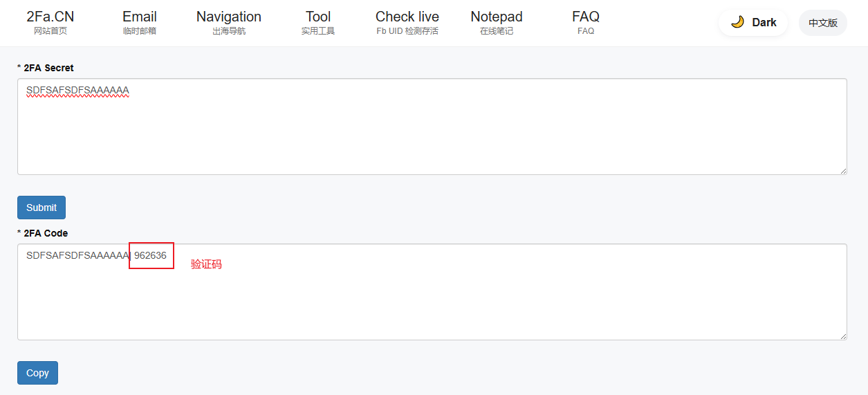Viewport: 868px width, 395px height.
Task: Click the "* 2FA Code" label
Action: click(x=43, y=233)
